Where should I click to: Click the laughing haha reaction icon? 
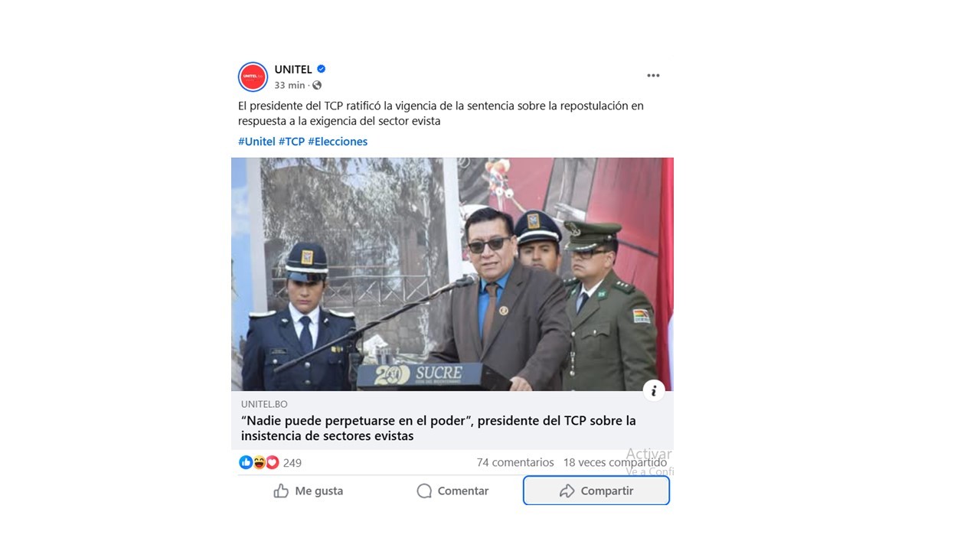point(259,462)
